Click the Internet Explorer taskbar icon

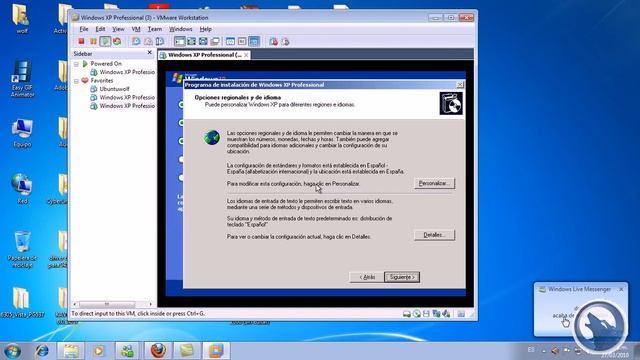(x=42, y=350)
